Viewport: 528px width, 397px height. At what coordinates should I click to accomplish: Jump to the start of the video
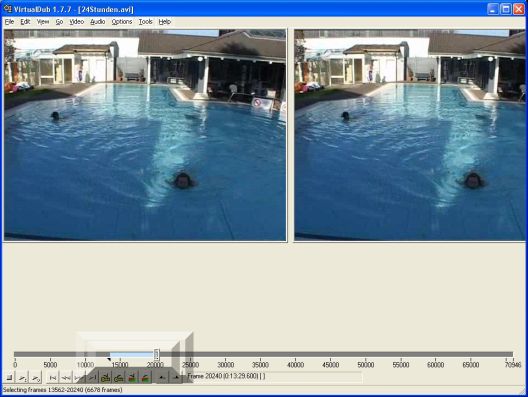coord(53,378)
